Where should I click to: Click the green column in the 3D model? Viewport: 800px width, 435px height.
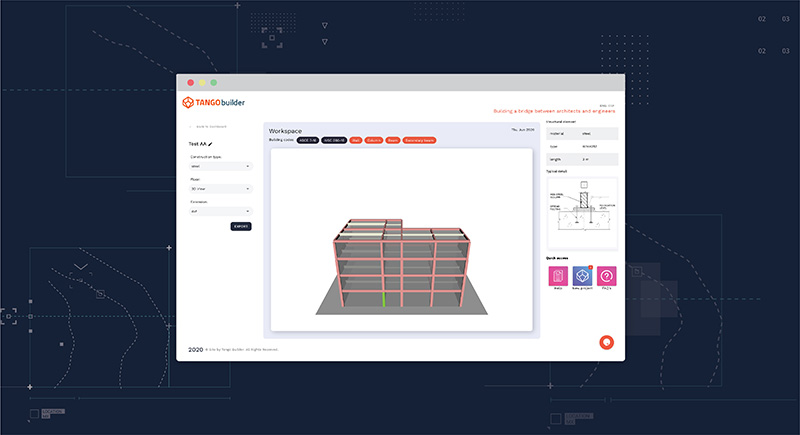tap(384, 299)
